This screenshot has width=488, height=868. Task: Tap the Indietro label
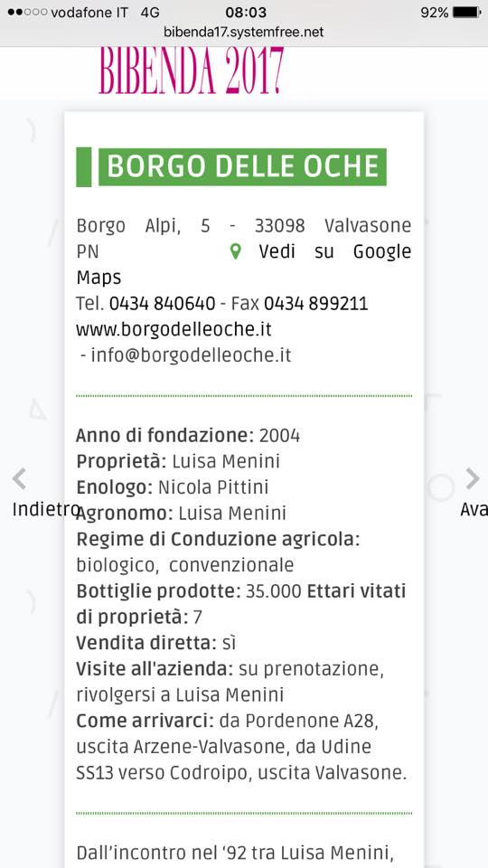(45, 509)
